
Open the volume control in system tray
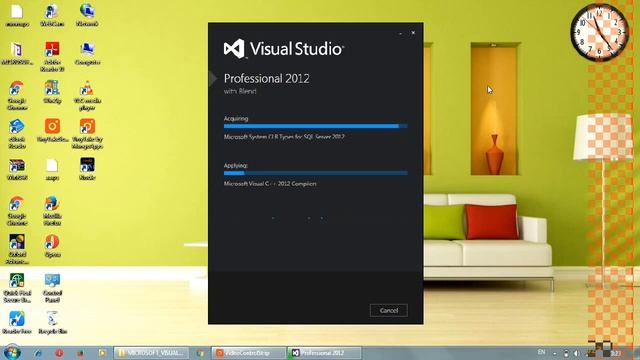tap(576, 353)
